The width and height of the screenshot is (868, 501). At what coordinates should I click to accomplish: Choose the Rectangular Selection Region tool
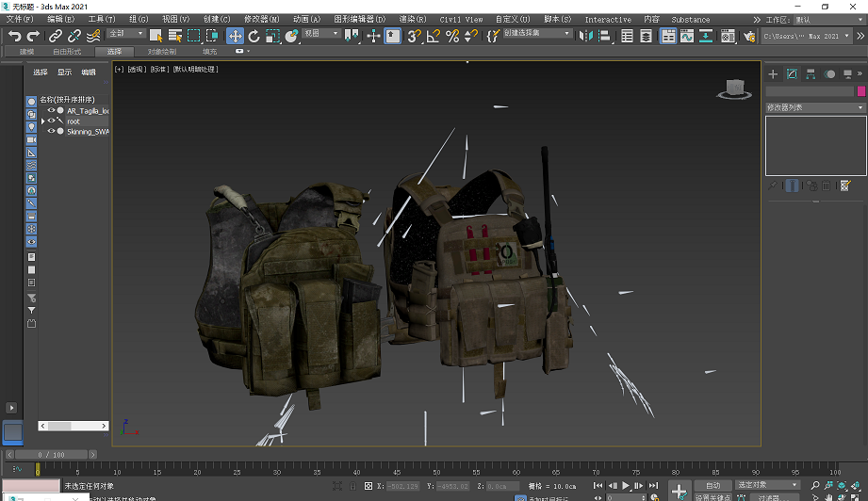(194, 36)
